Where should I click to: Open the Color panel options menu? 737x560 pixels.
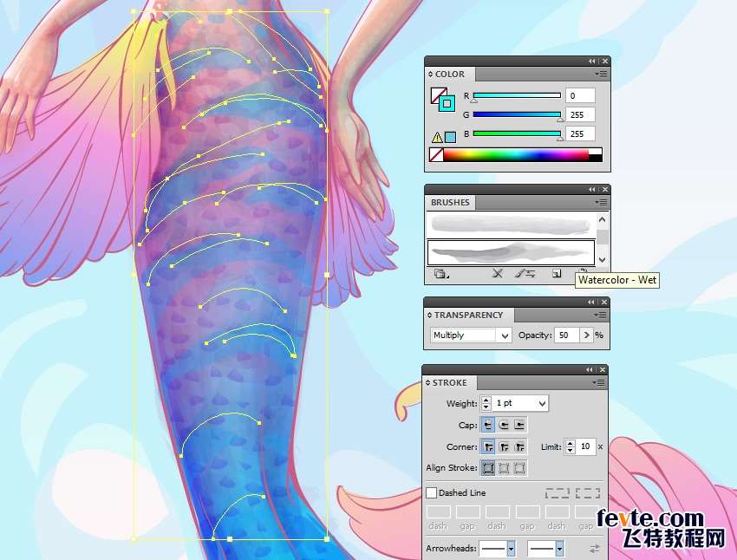(x=601, y=74)
